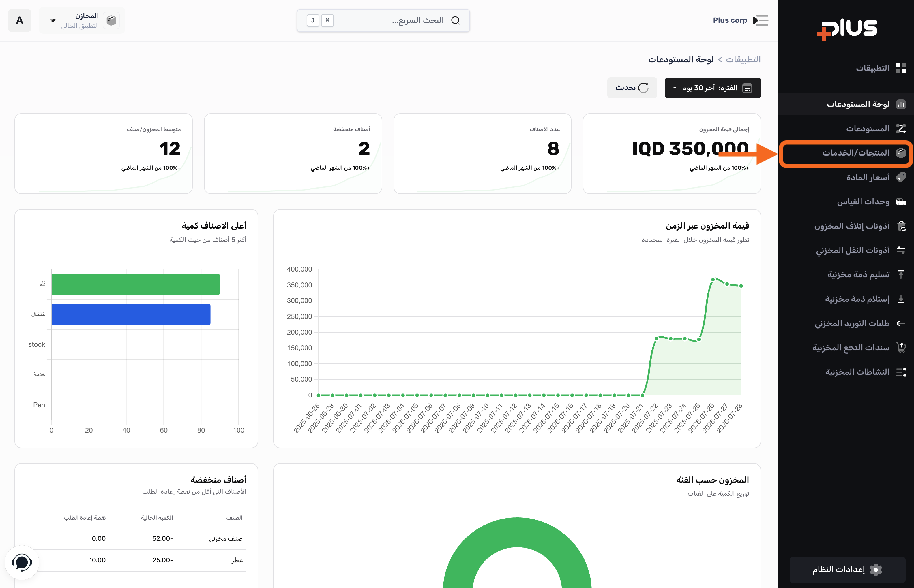
Task: Click the search magnifier icon
Action: point(455,20)
